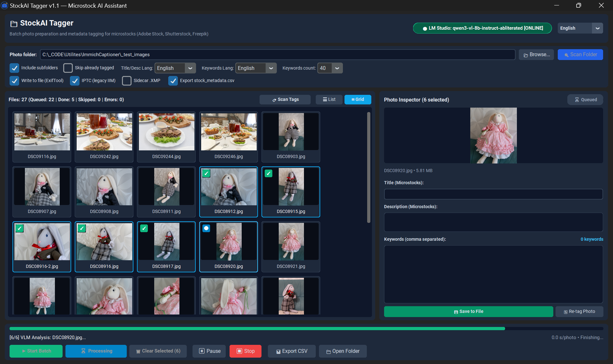Toggle Include subfolders checkbox

tap(14, 68)
